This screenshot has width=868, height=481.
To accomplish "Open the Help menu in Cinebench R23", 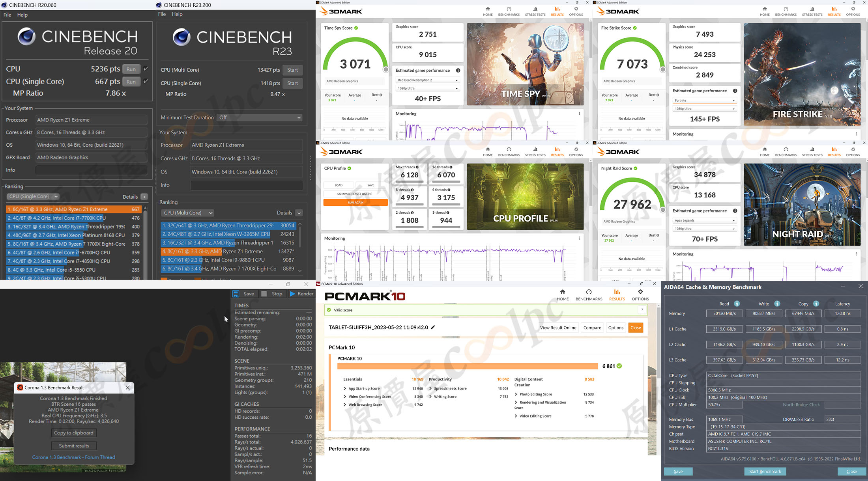I will 177,14.
